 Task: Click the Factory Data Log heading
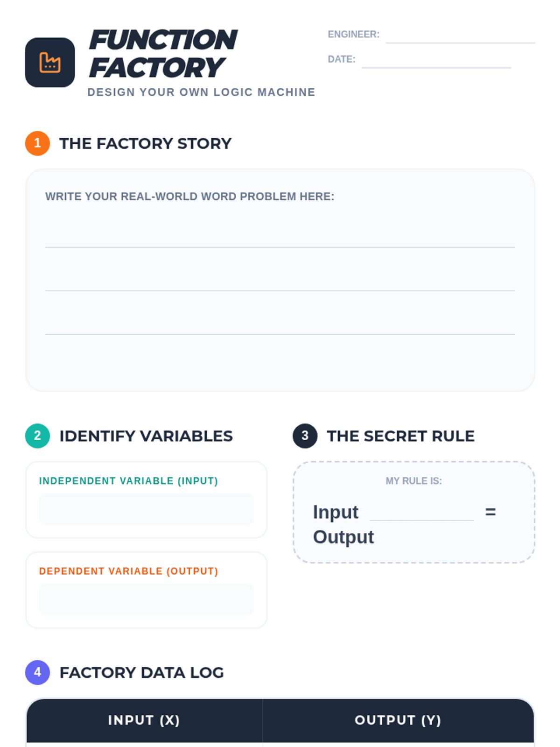click(141, 673)
